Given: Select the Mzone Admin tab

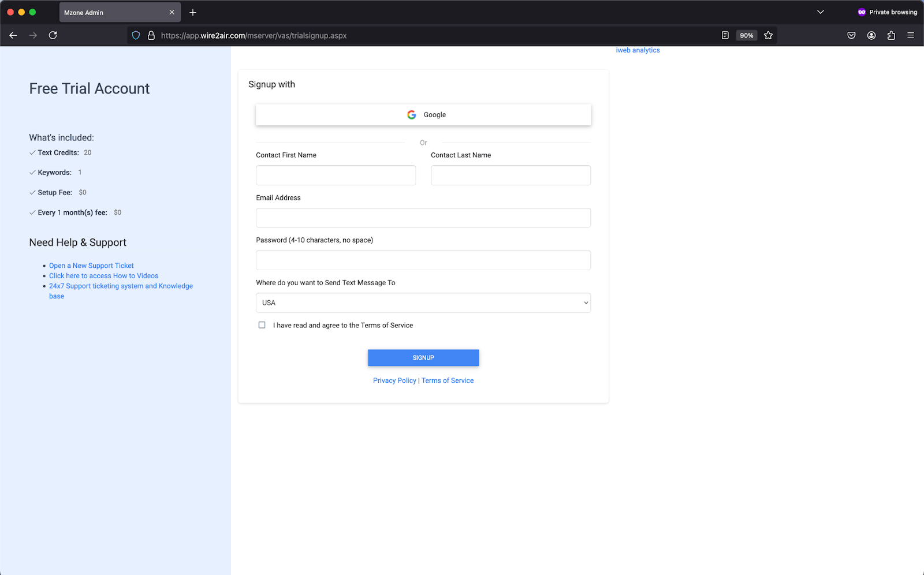Looking at the screenshot, I should point(113,12).
